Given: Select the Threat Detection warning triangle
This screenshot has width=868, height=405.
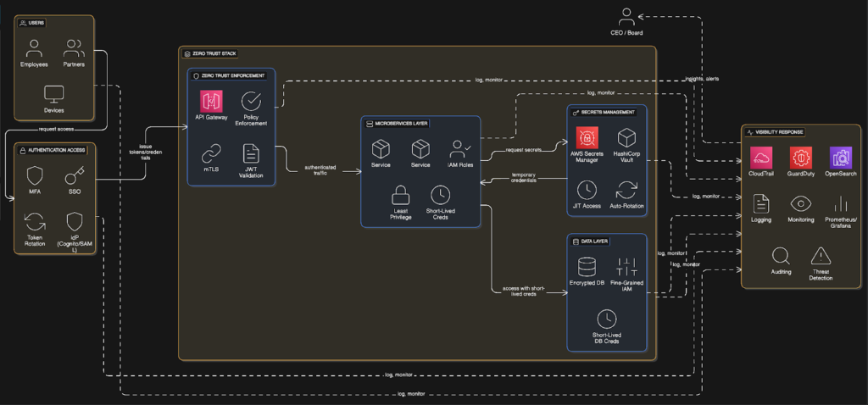Looking at the screenshot, I should pyautogui.click(x=821, y=255).
